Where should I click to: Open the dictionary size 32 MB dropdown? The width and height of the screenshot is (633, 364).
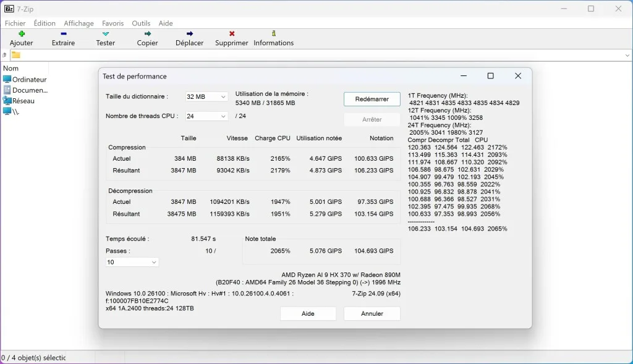(x=207, y=97)
